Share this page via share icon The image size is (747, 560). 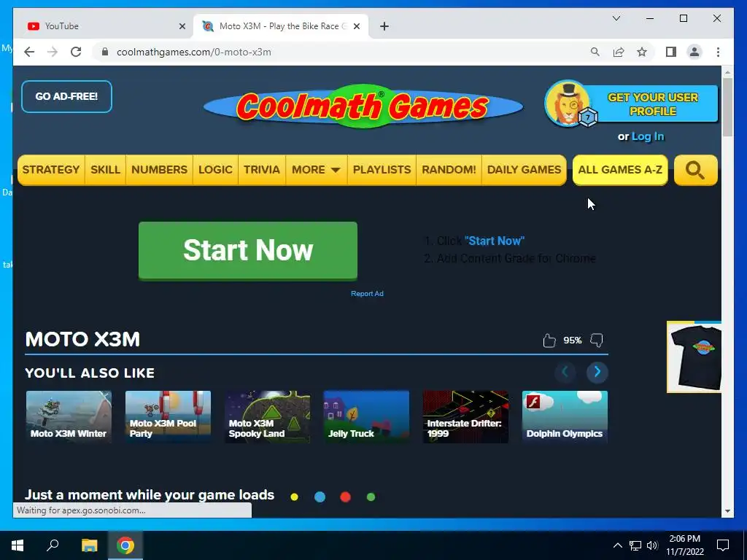pyautogui.click(x=619, y=52)
